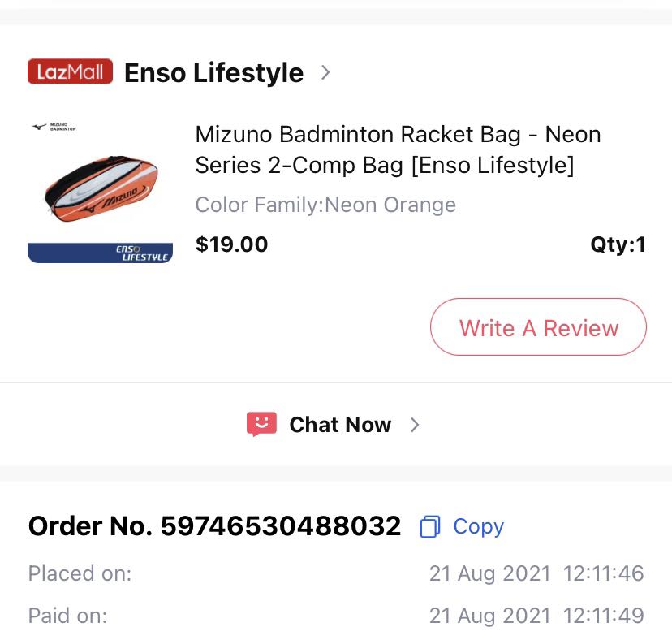This screenshot has width=672, height=640.
Task: Click the Copy icon beside order number
Action: [429, 526]
